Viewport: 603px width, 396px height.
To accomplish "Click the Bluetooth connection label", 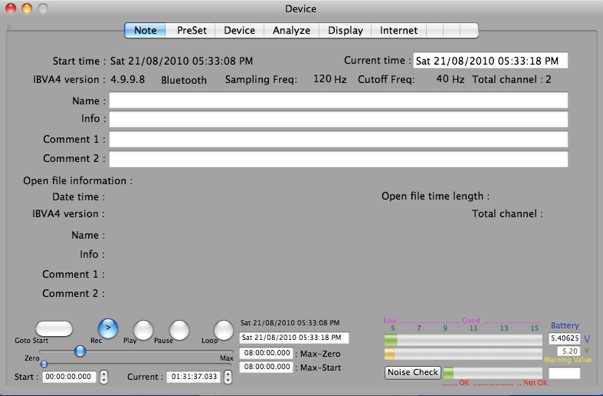I will pos(183,80).
